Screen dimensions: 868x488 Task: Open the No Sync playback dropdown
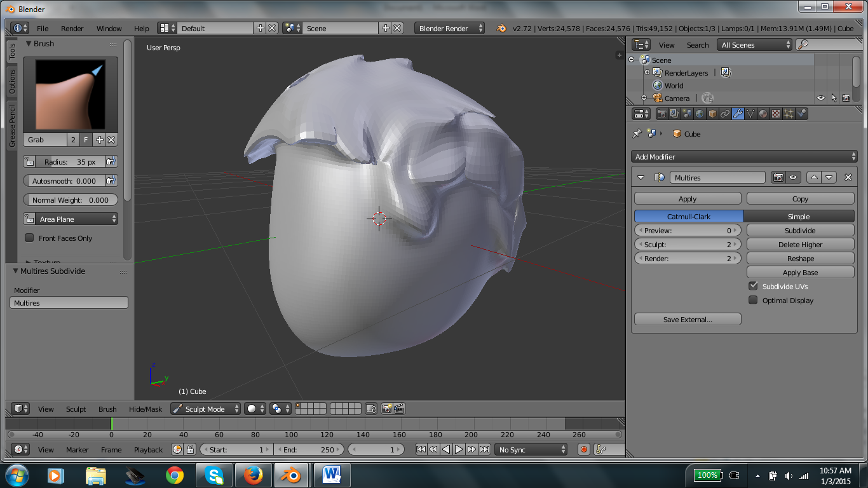coord(531,449)
